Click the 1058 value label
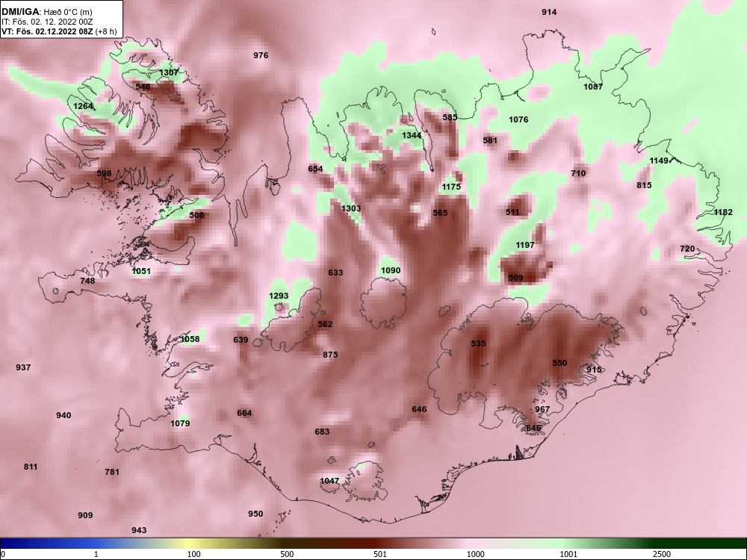The width and height of the screenshot is (747, 560). [x=190, y=339]
